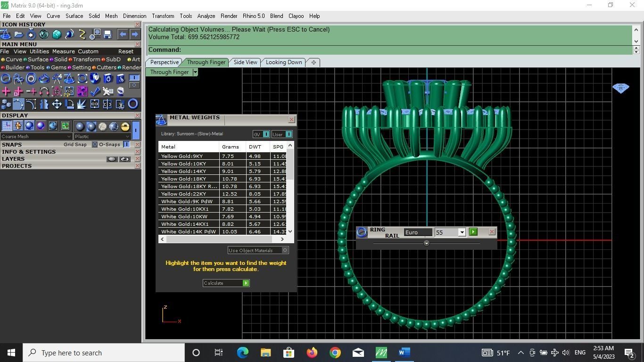Viewport: 644px width, 362px height.
Task: Click the ring book icon beside shield
Action: [107, 78]
